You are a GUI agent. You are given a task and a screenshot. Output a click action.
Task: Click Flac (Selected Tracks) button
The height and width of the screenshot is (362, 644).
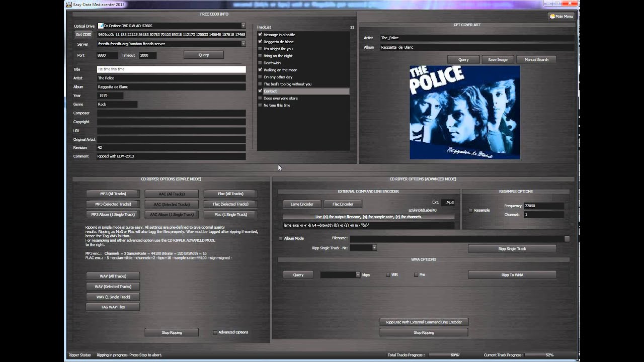(x=230, y=204)
